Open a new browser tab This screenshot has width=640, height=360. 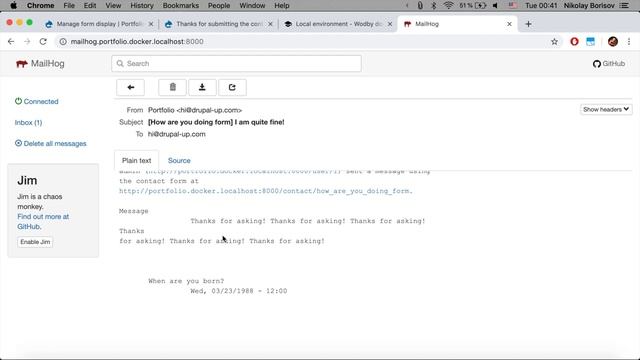click(528, 24)
